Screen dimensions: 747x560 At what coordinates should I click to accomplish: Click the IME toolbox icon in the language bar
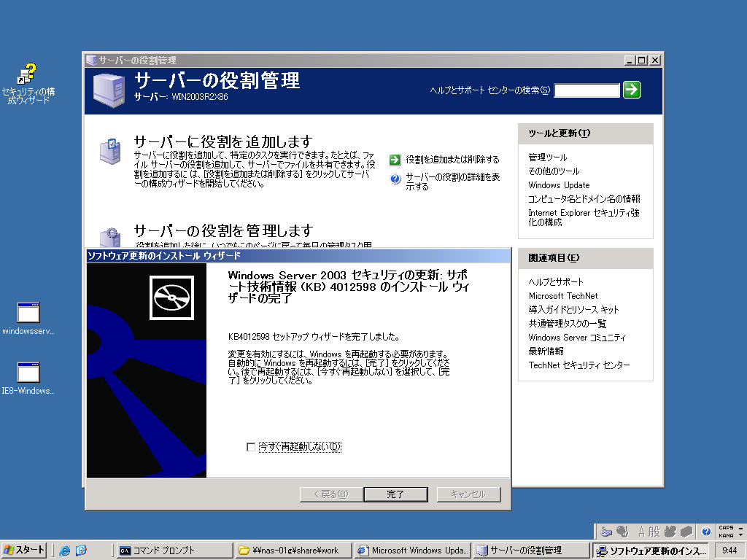[686, 531]
